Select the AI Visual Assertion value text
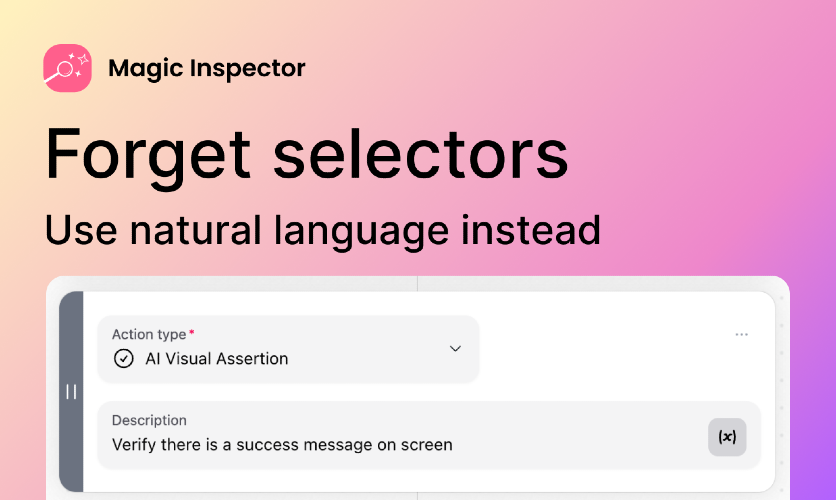Image resolution: width=836 pixels, height=500 pixels. coord(216,359)
